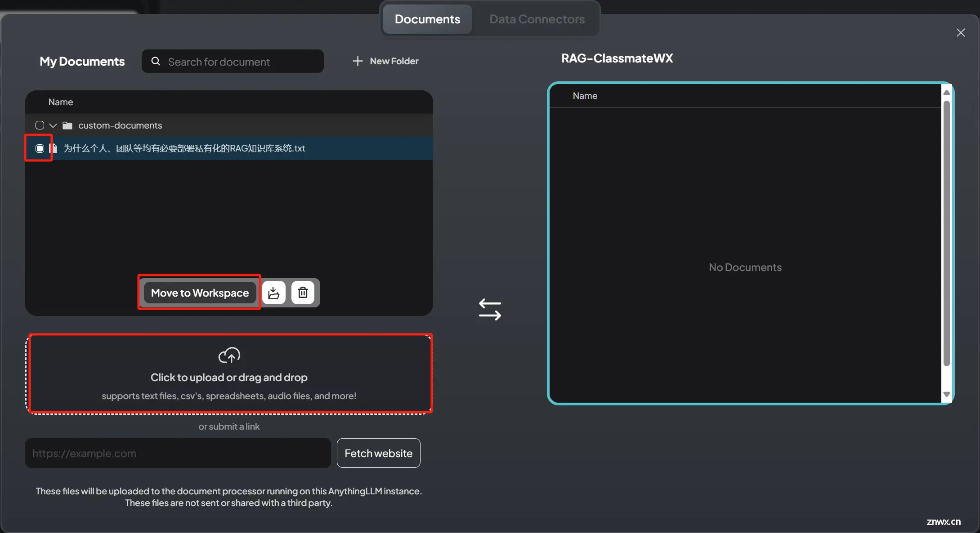This screenshot has width=980, height=533.
Task: Check the custom-documents folder checkbox
Action: pos(40,125)
